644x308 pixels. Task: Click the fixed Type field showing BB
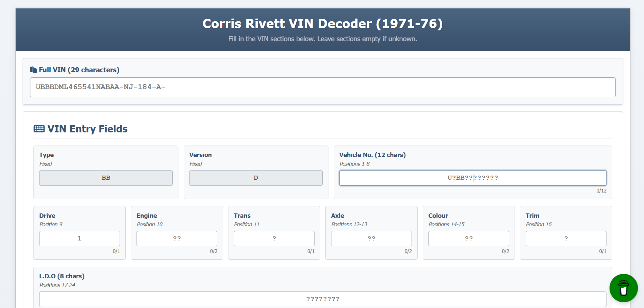point(106,178)
